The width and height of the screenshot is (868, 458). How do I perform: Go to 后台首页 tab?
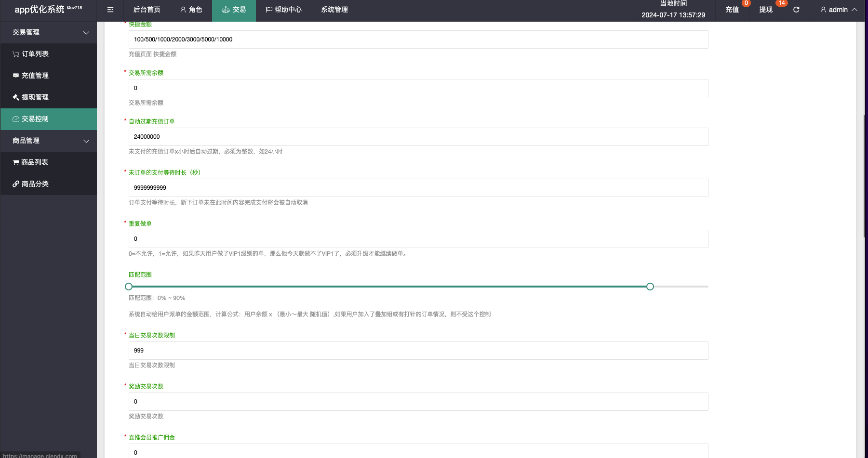click(147, 10)
